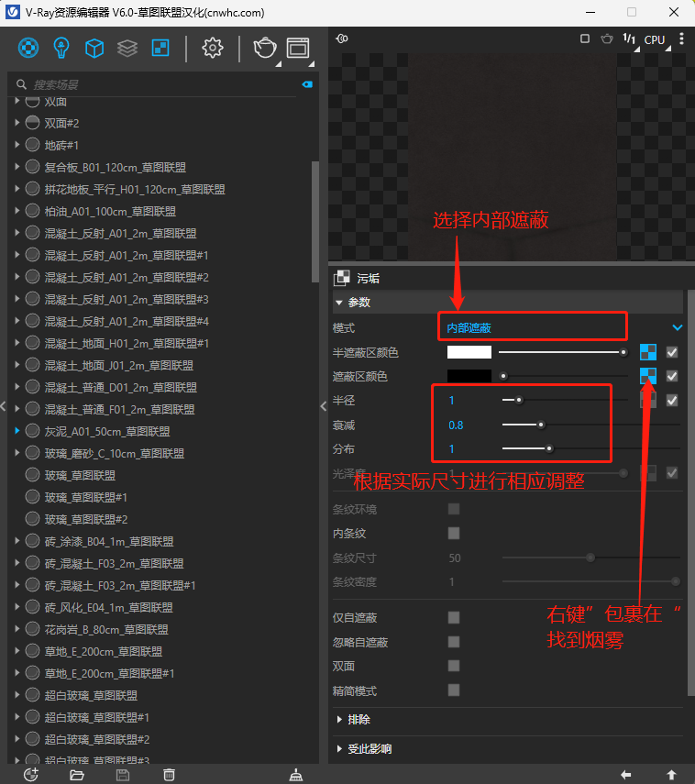Delete the selected asset with the trash icon
695x784 pixels.
(x=169, y=775)
